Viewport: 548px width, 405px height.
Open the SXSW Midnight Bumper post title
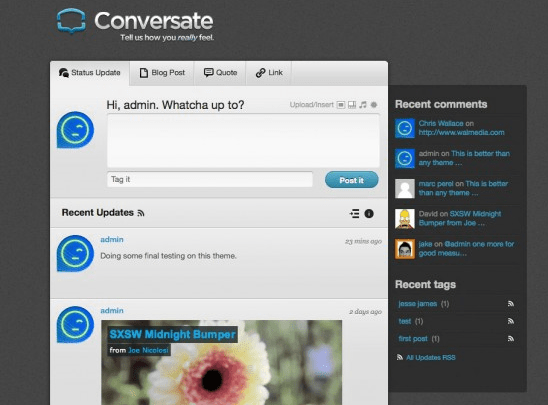(172, 334)
